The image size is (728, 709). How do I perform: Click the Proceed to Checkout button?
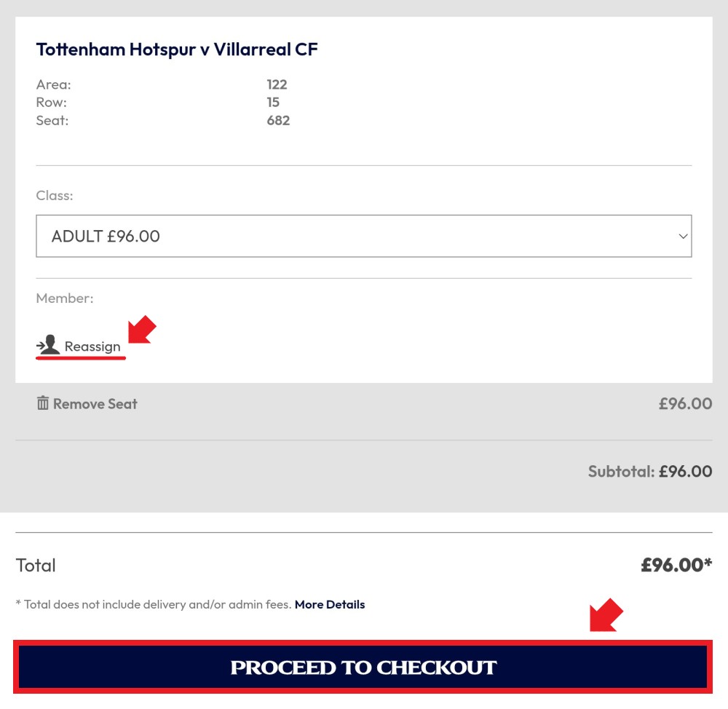363,667
